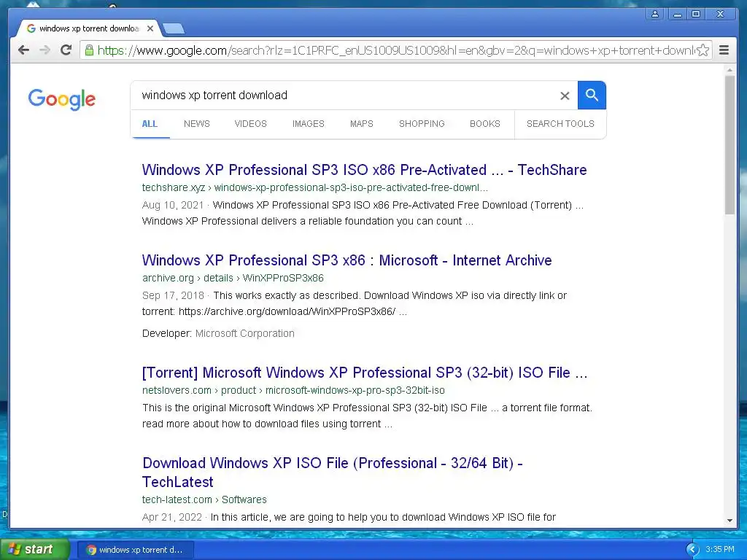Open the TechLatest Download Windows XP ISO result
The image size is (747, 560).
333,472
